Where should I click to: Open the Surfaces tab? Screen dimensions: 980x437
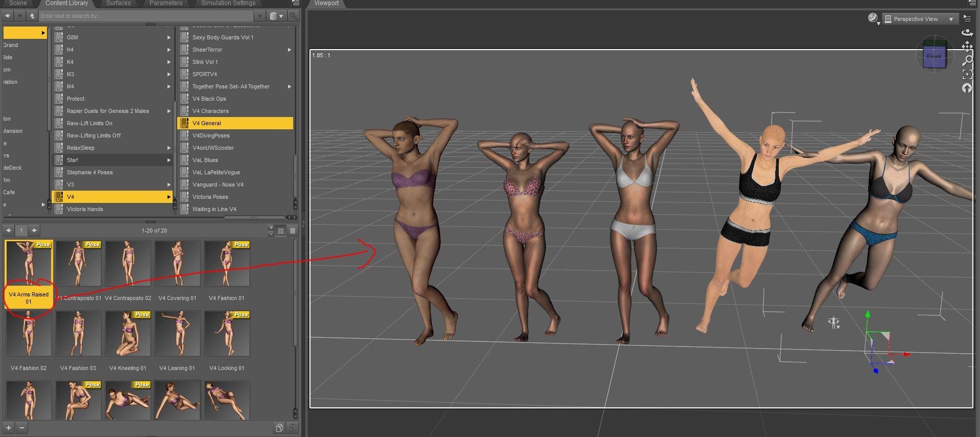pyautogui.click(x=118, y=3)
